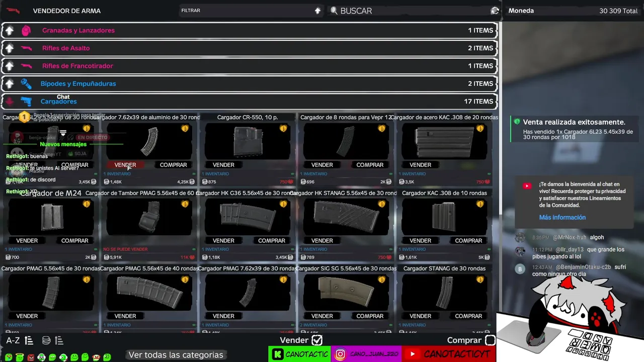Image resolution: width=644 pixels, height=362 pixels.
Task: Toggle the Vender checkbox
Action: coord(316,340)
